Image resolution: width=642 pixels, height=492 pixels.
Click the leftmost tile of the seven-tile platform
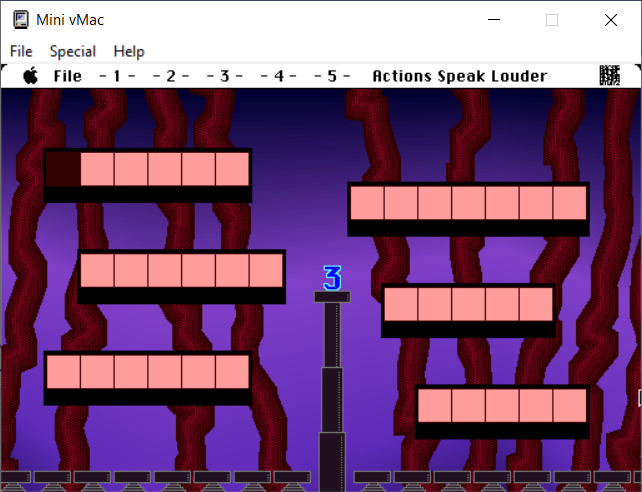[367, 203]
